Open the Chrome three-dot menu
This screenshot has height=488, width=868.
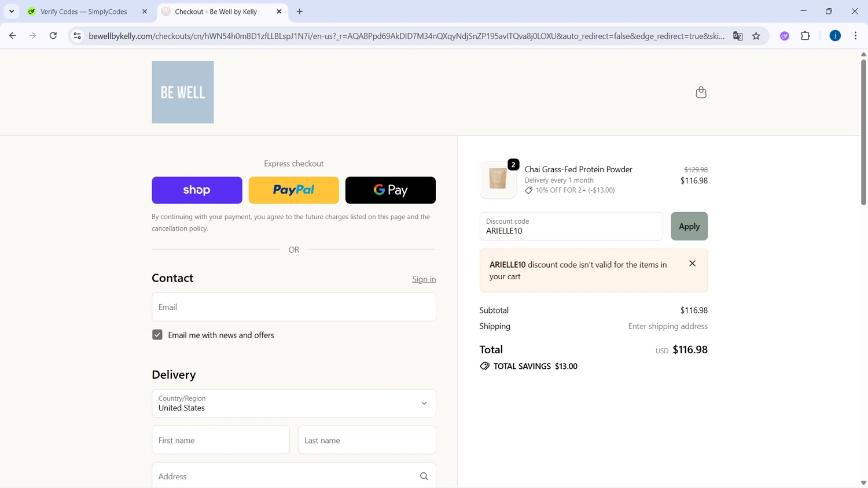[856, 36]
